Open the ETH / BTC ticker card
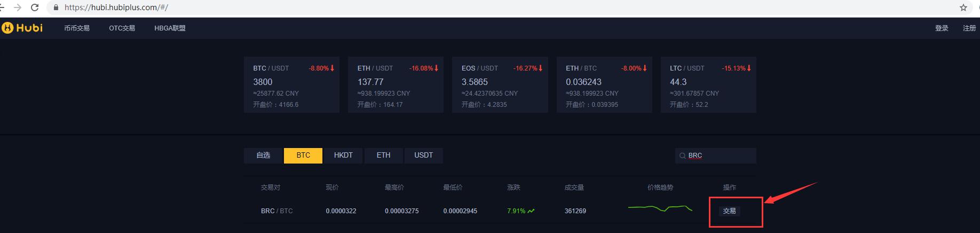 point(604,85)
